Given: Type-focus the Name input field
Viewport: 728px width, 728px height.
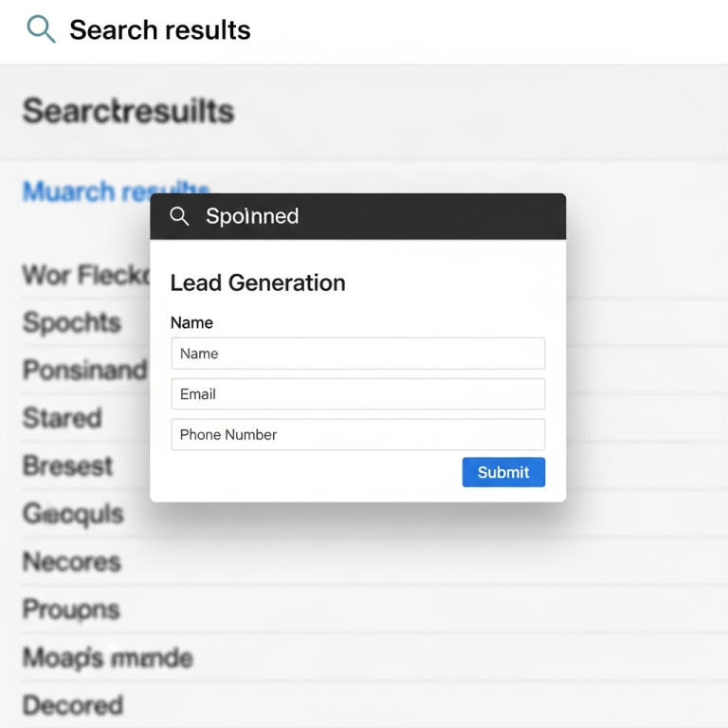Looking at the screenshot, I should pos(357,354).
